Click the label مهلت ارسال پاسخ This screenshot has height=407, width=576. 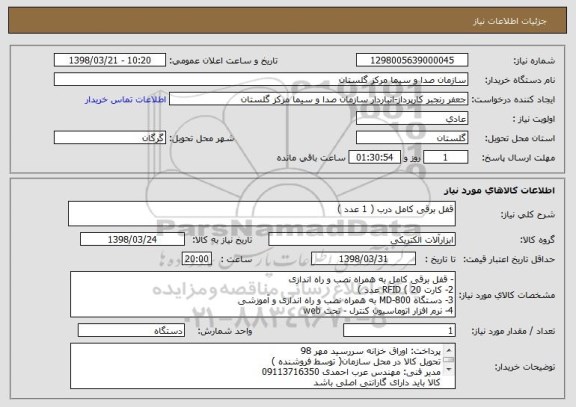pos(518,158)
